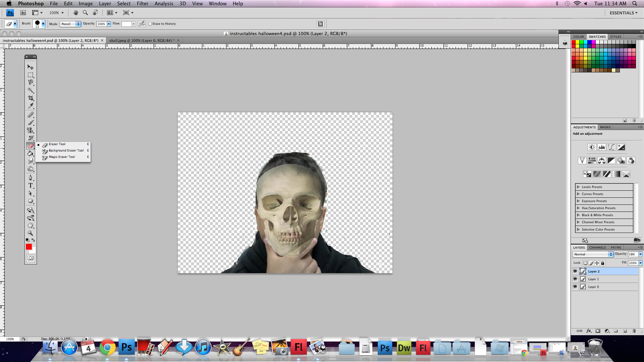Switch to the Masks panel tab
Viewport: 644px width, 362px height.
[x=605, y=127]
